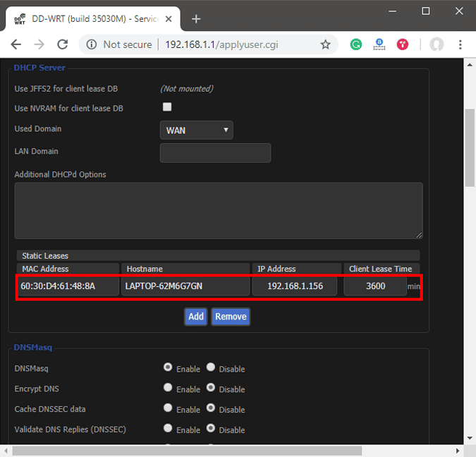This screenshot has width=476, height=457.
Task: Click the (Not mounted) text
Action: (x=187, y=89)
